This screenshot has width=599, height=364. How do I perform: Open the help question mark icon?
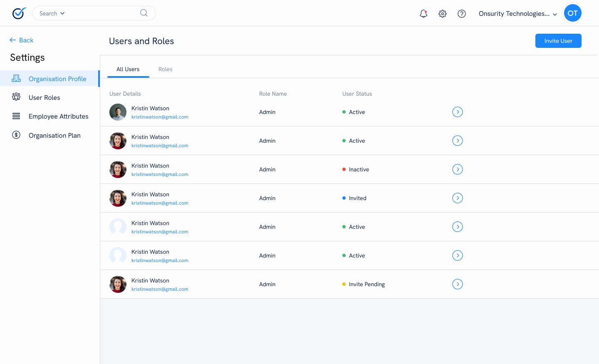click(x=462, y=13)
